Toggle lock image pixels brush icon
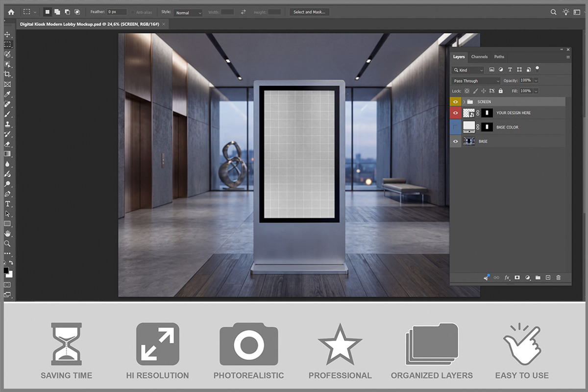This screenshot has width=588, height=392. coord(475,91)
